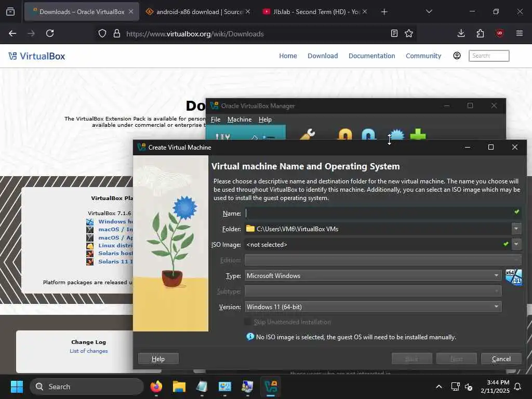Screen dimensions: 532x399
Task: Click the Firefox address bar URL
Action: (195, 34)
